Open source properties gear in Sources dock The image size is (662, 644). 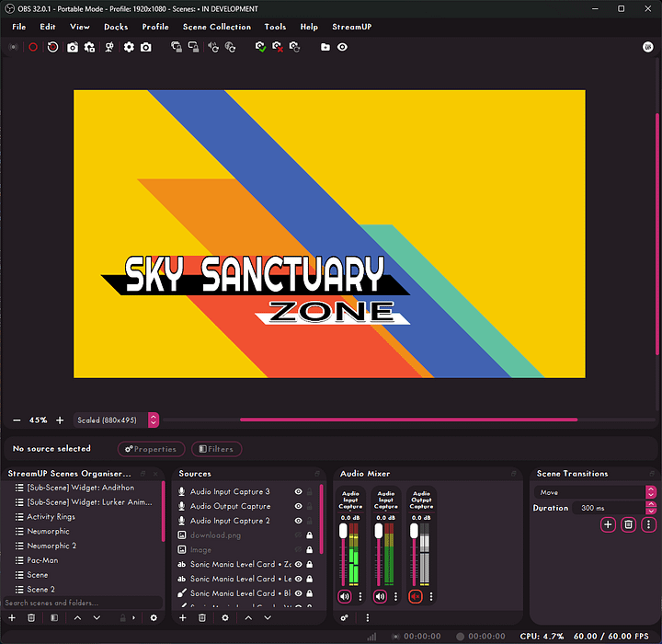click(225, 618)
